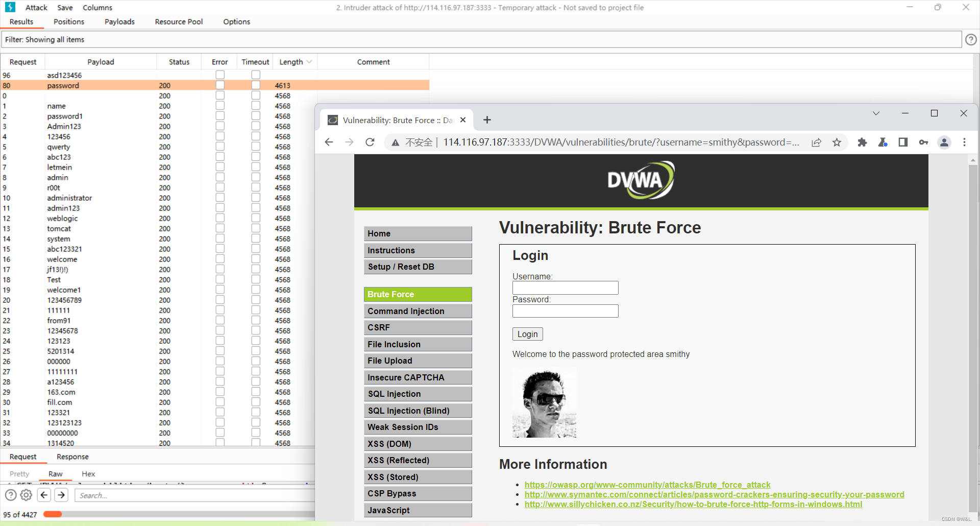The image size is (980, 526).
Task: Switch to the Response tab
Action: coord(72,457)
